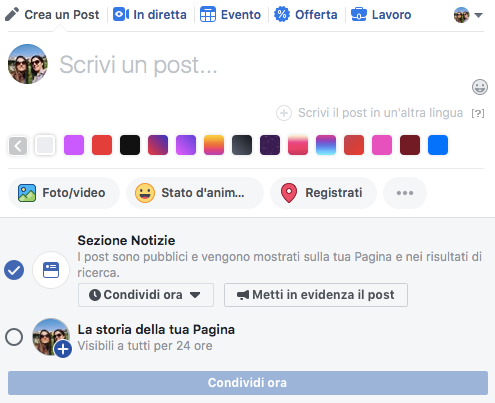Click the Foto/video picture icon
This screenshot has width=495, height=403.
27,193
